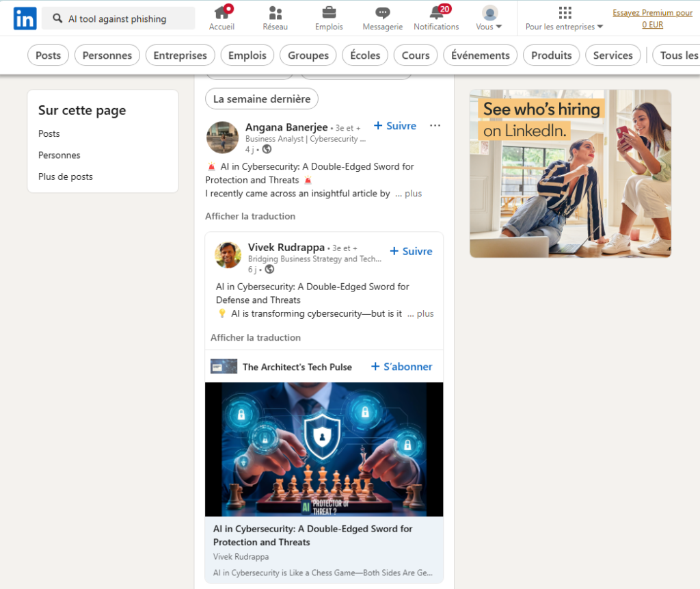Toggle the Personnes filter pill
This screenshot has width=700, height=589.
point(107,55)
